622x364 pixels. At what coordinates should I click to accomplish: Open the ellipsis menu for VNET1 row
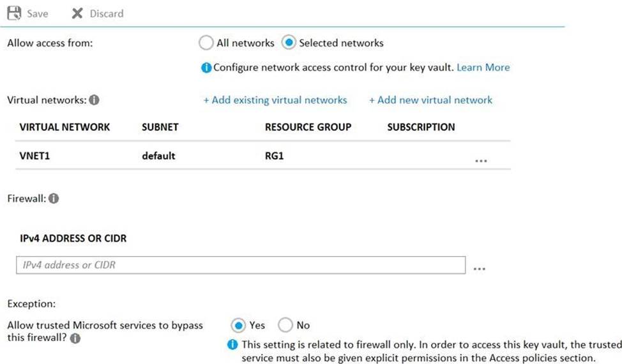point(481,160)
